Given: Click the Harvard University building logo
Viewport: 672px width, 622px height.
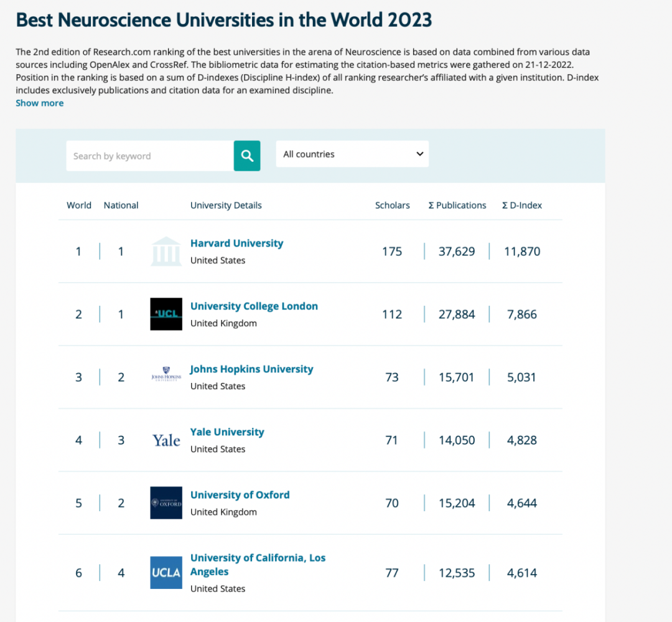Looking at the screenshot, I should click(166, 252).
